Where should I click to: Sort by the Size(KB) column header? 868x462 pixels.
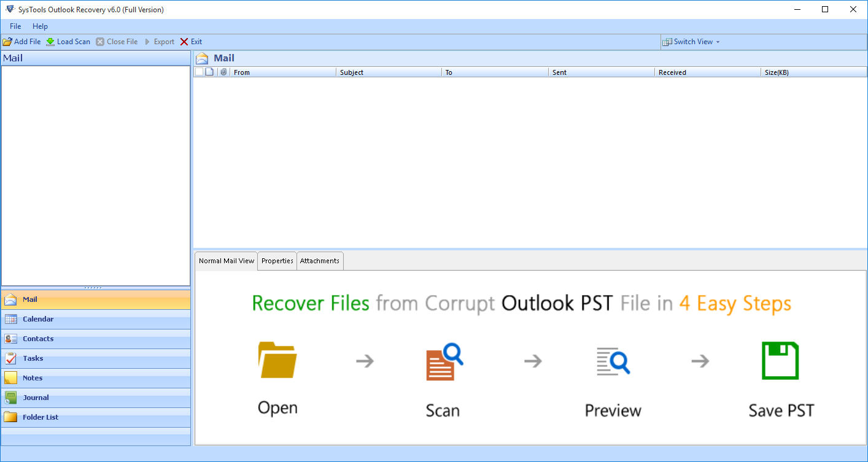[x=814, y=72]
